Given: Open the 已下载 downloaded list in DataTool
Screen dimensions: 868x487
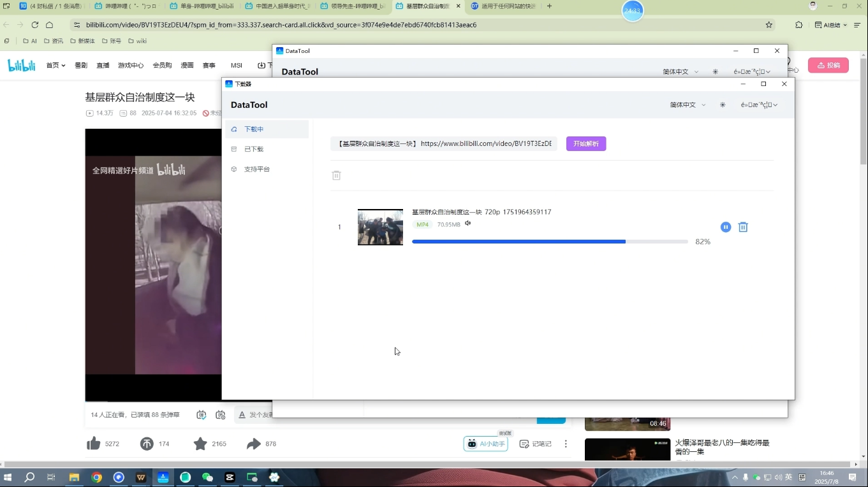Looking at the screenshot, I should 253,149.
